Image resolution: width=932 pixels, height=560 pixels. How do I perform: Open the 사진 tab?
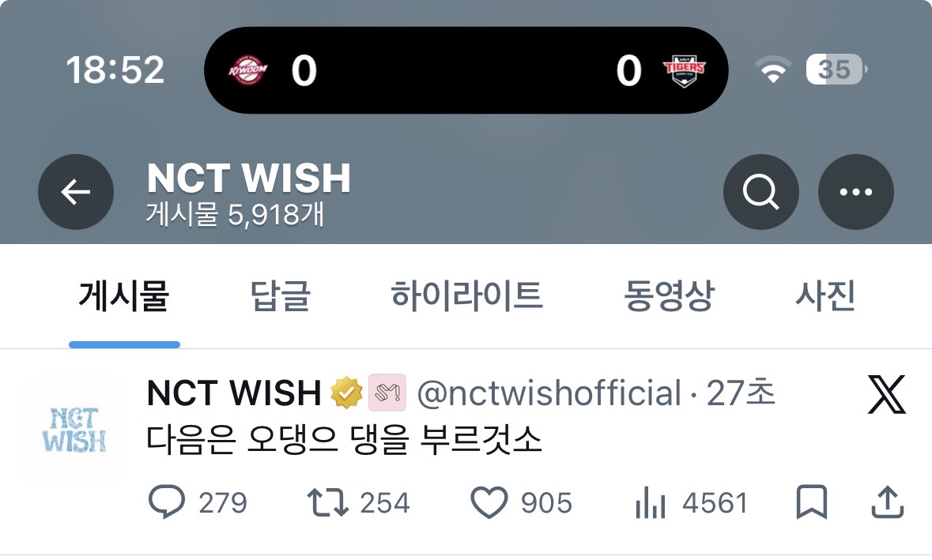(x=825, y=295)
